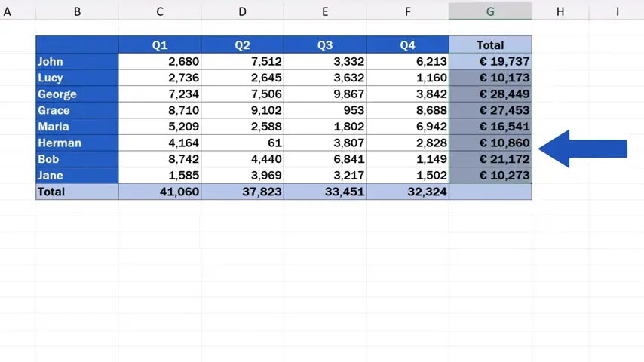Select the name cell George
This screenshot has height=362, width=644.
point(77,94)
